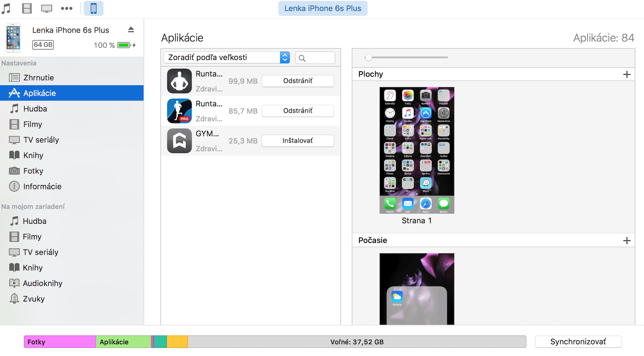Image resolution: width=644 pixels, height=356 pixels.
Task: Open the Movies library film icon
Action: (27, 8)
